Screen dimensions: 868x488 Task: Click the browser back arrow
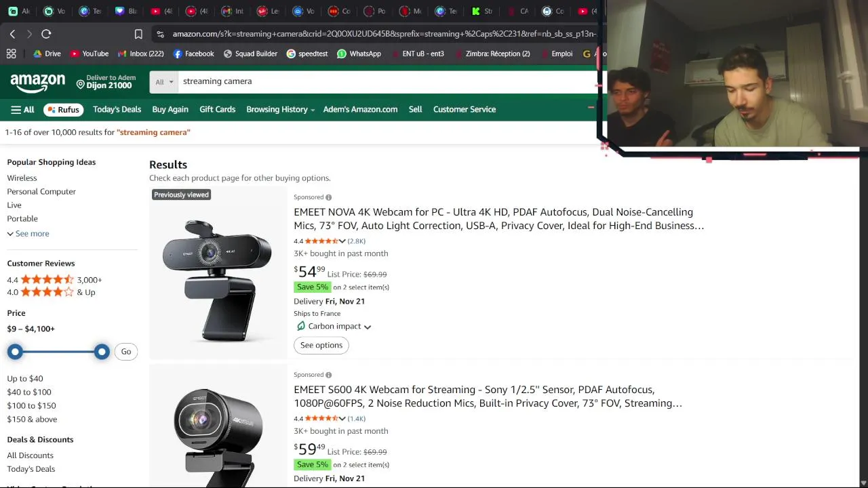click(12, 34)
